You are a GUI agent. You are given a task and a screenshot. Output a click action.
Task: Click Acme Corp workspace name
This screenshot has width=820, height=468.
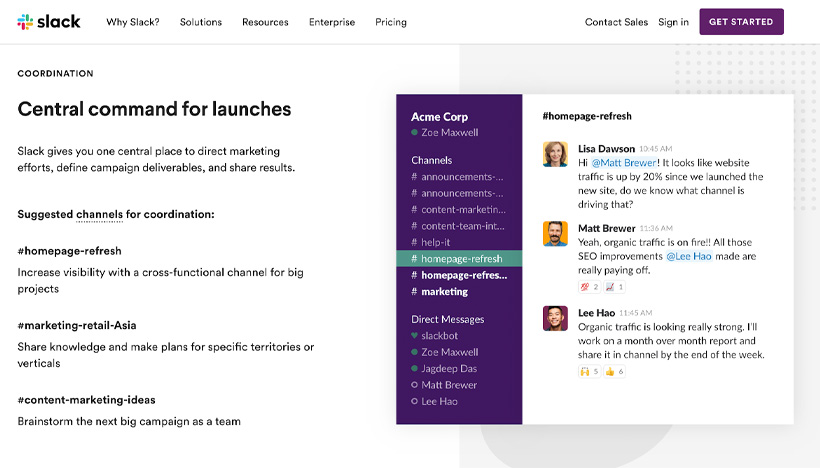pyautogui.click(x=439, y=117)
